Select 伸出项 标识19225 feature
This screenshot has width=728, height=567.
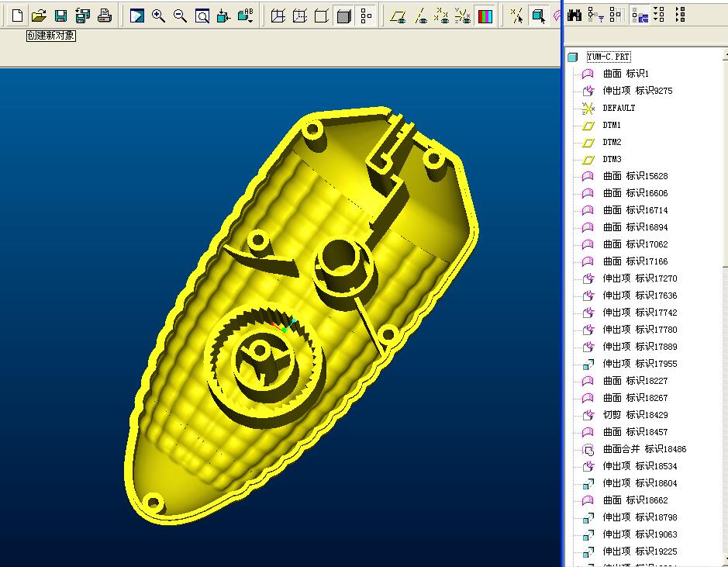tap(640, 551)
